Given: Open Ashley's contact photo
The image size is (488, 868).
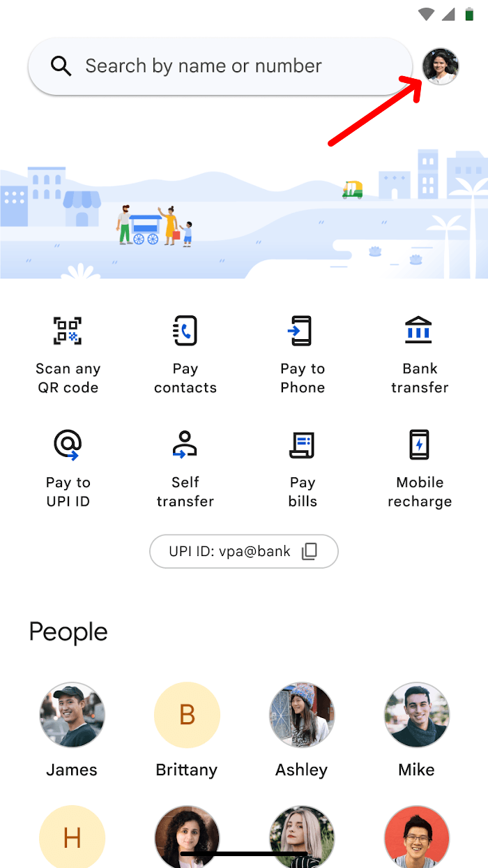Looking at the screenshot, I should tap(302, 715).
